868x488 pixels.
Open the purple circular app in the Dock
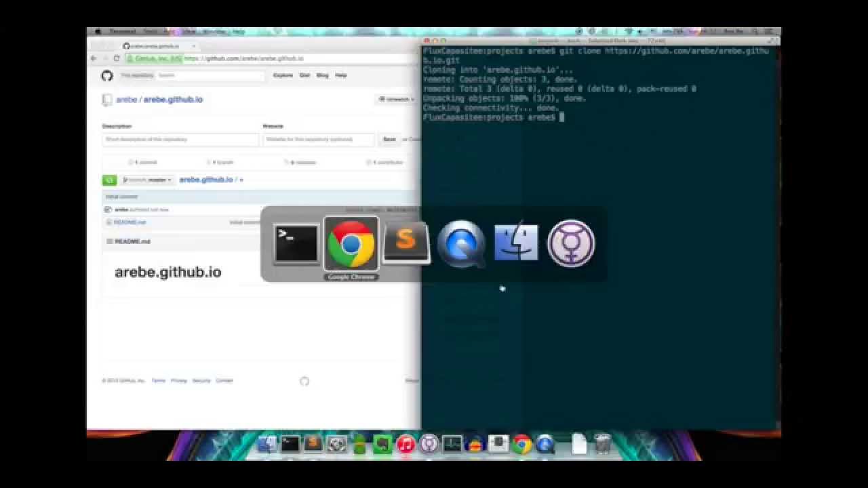[429, 445]
